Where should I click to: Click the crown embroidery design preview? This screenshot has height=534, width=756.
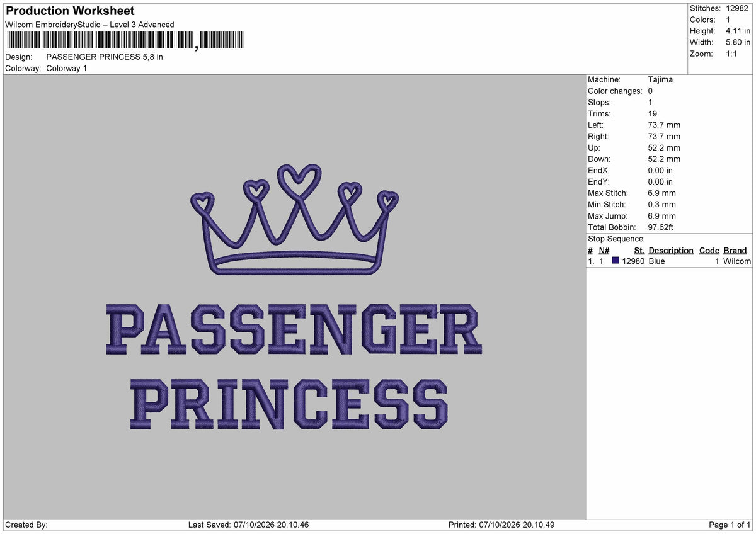coord(295,220)
